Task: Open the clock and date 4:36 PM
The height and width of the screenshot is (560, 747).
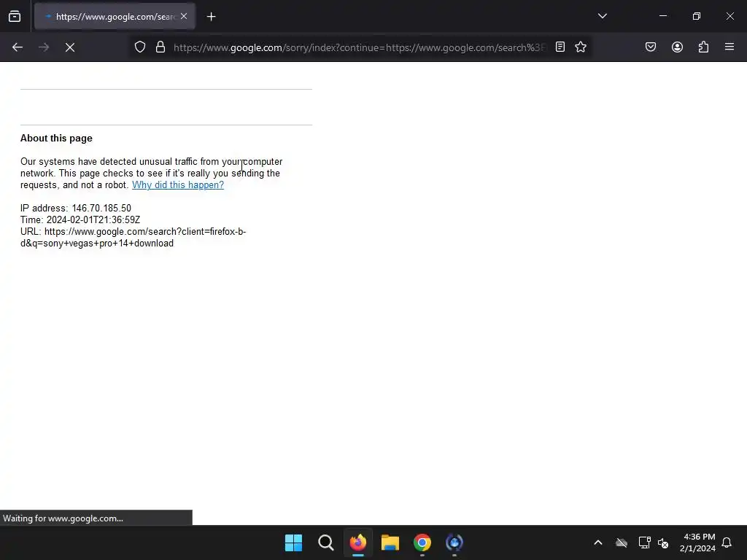Action: tap(697, 542)
